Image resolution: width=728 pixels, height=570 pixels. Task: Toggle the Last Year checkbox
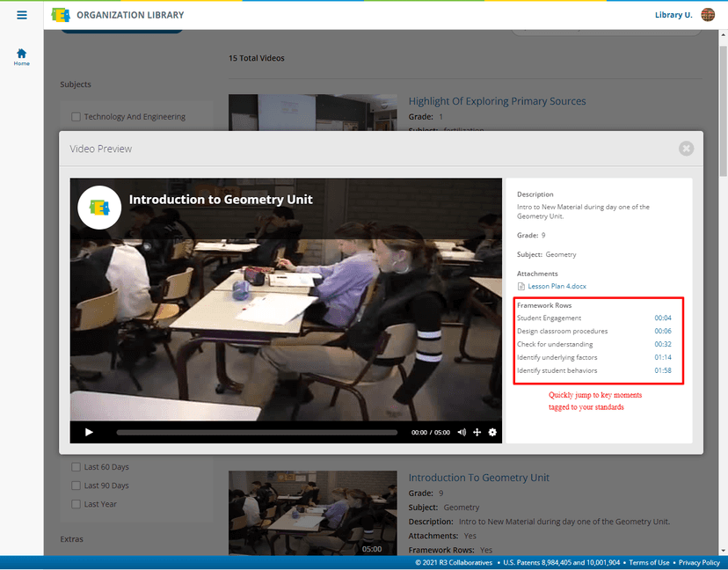click(76, 504)
